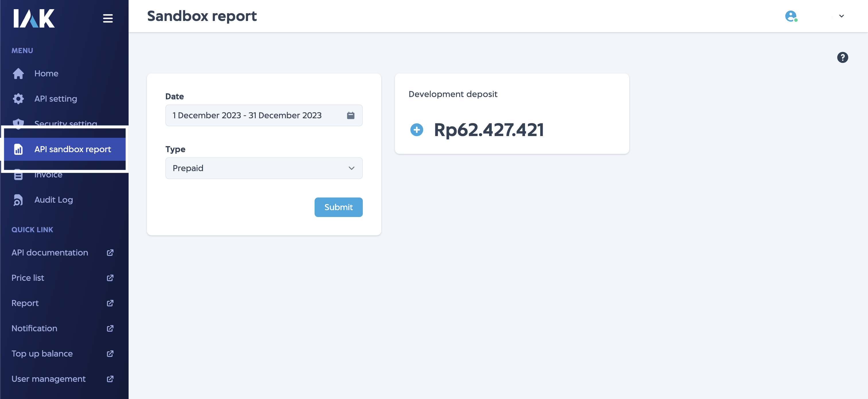Open the Security setting shield icon
Screen dimensions: 868x399
[x=18, y=124]
